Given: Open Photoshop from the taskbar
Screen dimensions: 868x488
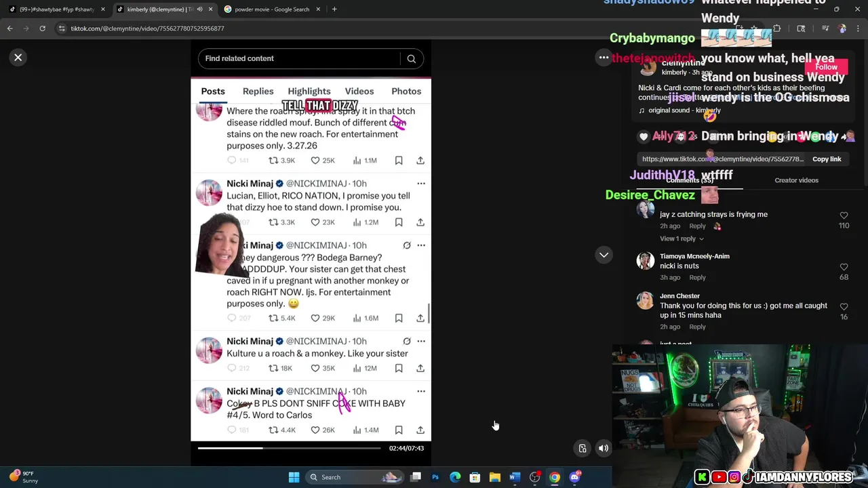Looking at the screenshot, I should click(x=435, y=477).
